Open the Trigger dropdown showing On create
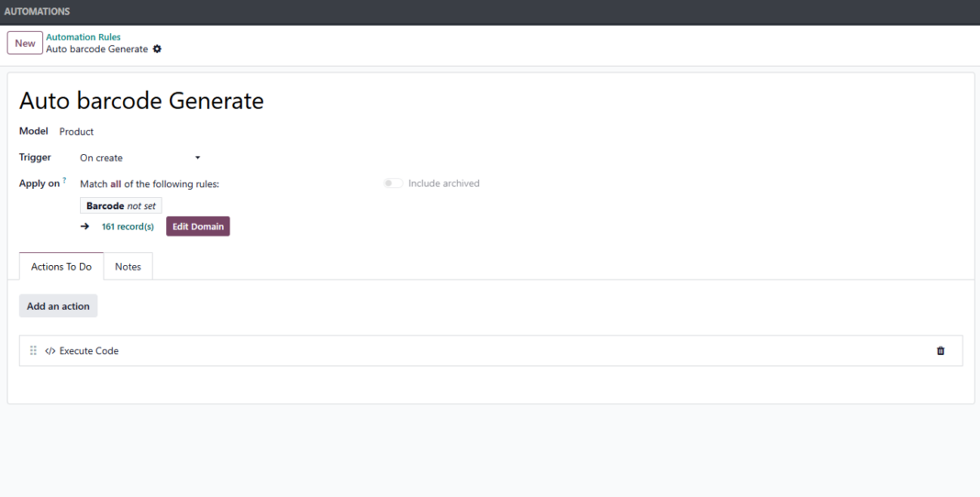The width and height of the screenshot is (980, 497). click(138, 158)
